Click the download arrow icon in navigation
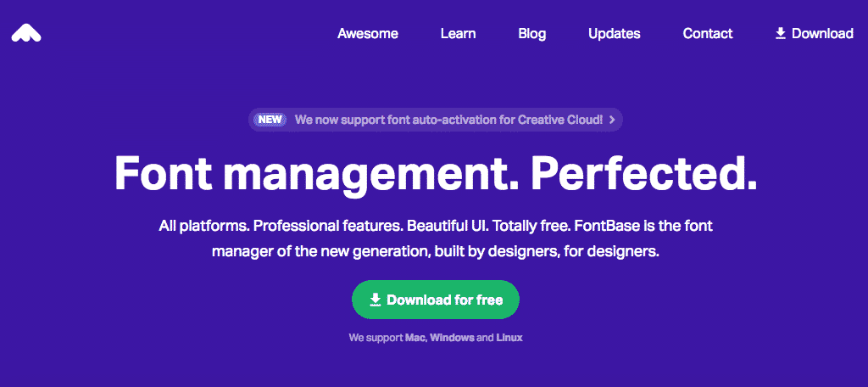The image size is (868, 387). coord(781,34)
